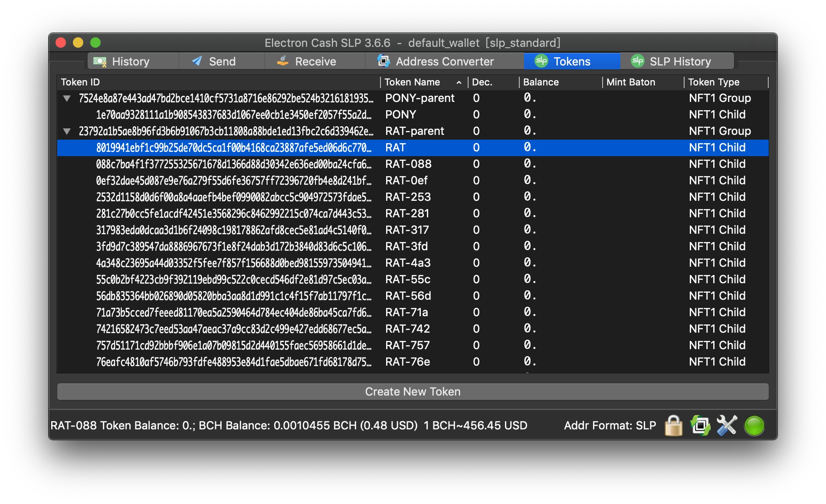This screenshot has width=826, height=504.
Task: Click the paper plane icon on Send tab
Action: point(197,61)
